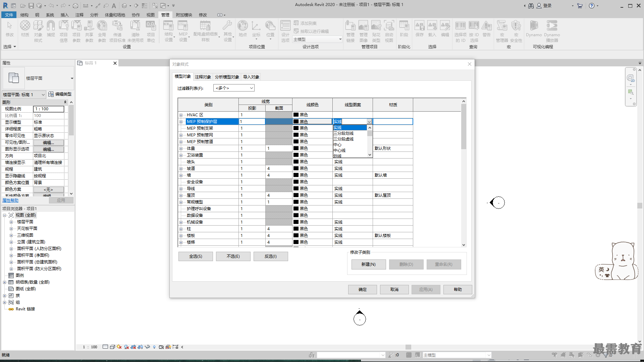The image size is (644, 362).
Task: Expand 三维视图 in project browser
Action: point(11,235)
